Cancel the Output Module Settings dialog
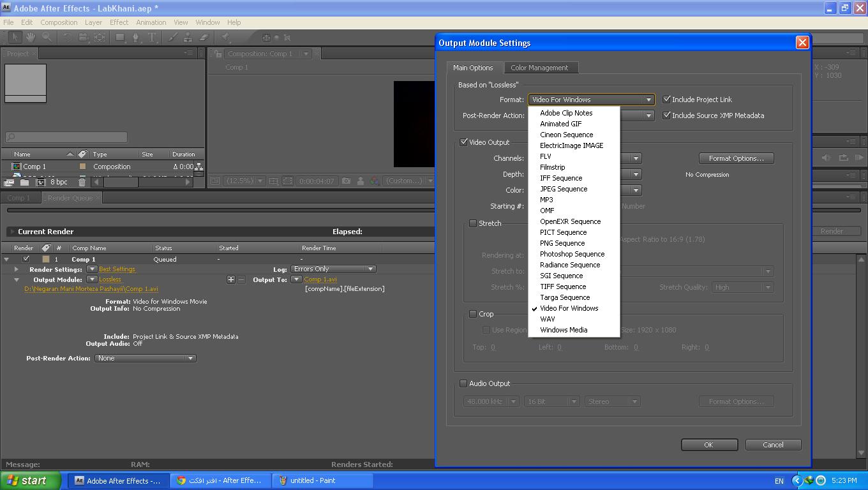 click(773, 445)
